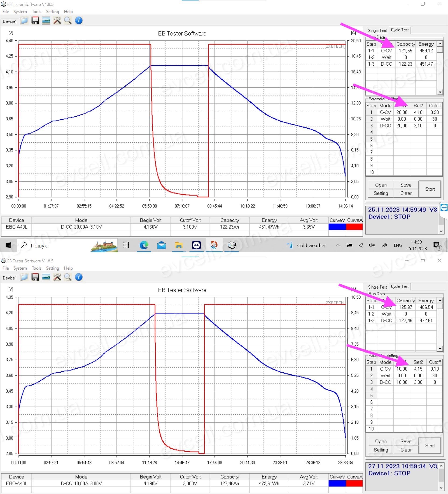Click Setting button in top window panel
Viewport: 448px width, 494px height.
381,193
